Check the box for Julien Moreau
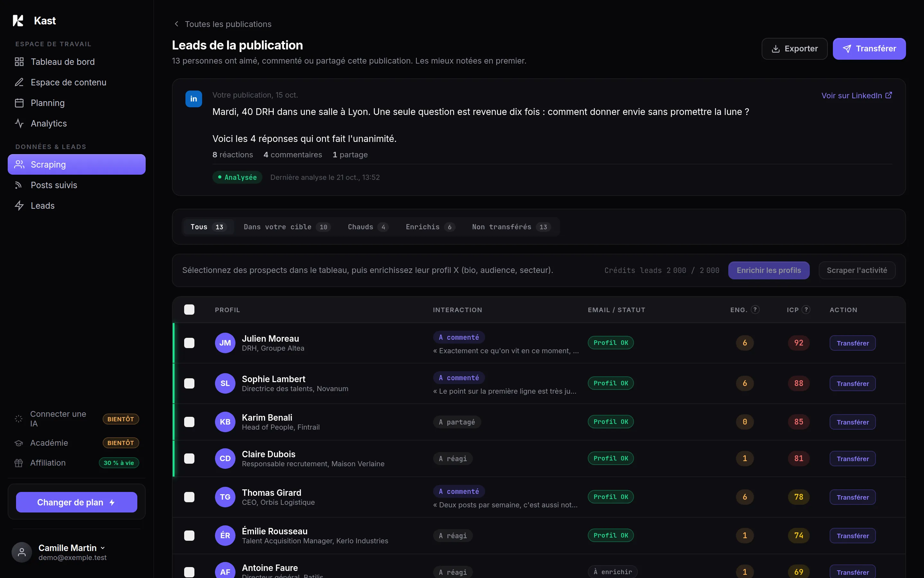Image resolution: width=924 pixels, height=578 pixels. [x=189, y=343]
